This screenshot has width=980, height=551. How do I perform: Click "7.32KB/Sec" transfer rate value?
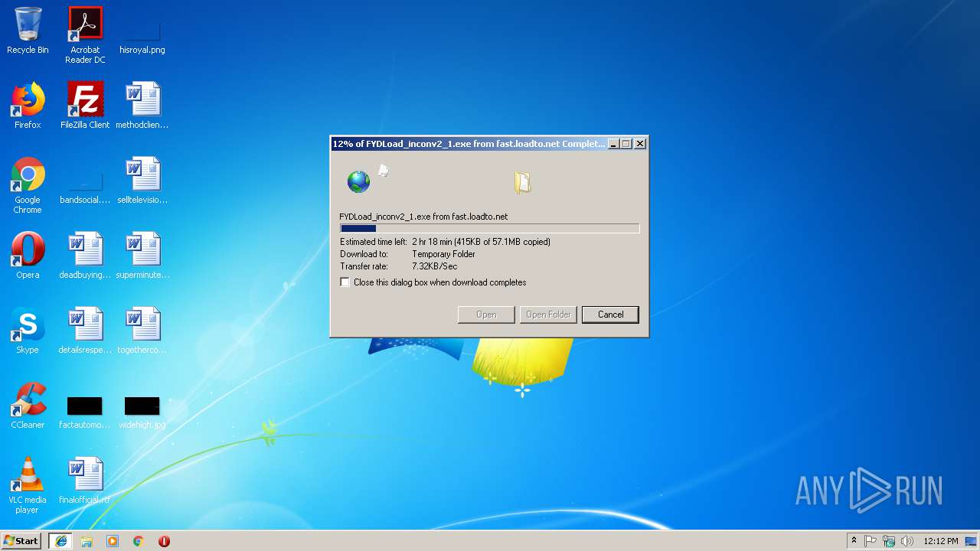pyautogui.click(x=434, y=266)
